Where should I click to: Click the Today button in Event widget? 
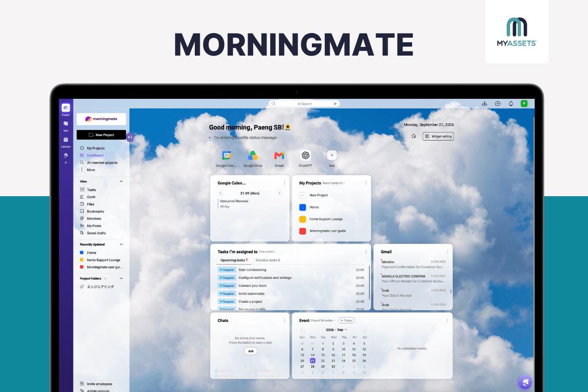coord(346,320)
